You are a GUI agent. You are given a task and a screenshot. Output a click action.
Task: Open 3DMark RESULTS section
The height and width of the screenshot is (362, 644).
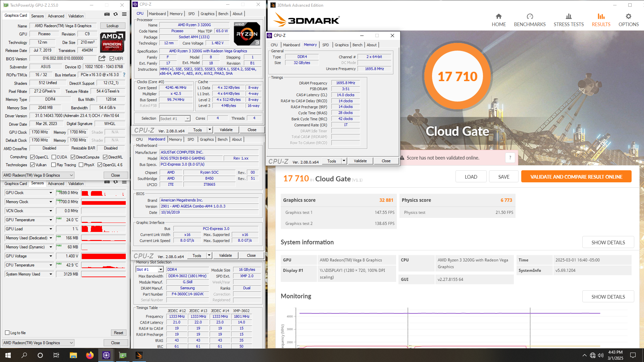(601, 20)
